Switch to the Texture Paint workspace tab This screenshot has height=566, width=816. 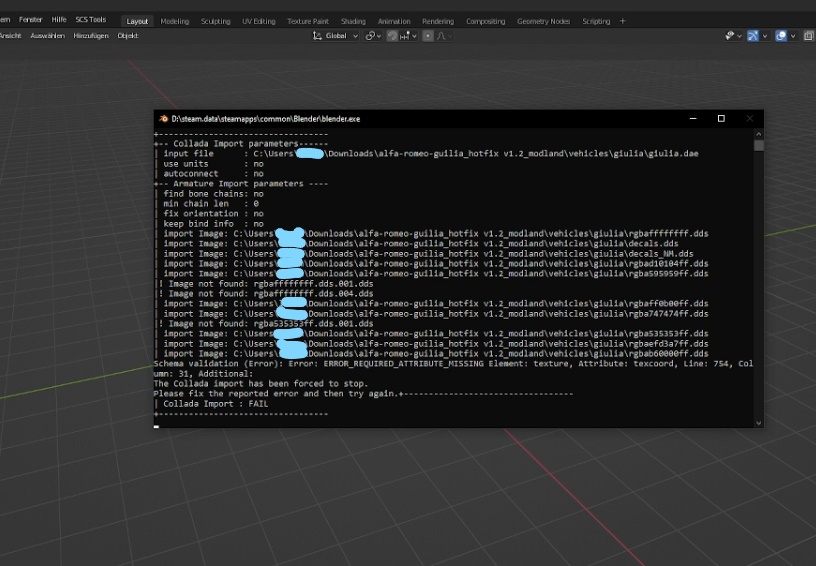(308, 21)
